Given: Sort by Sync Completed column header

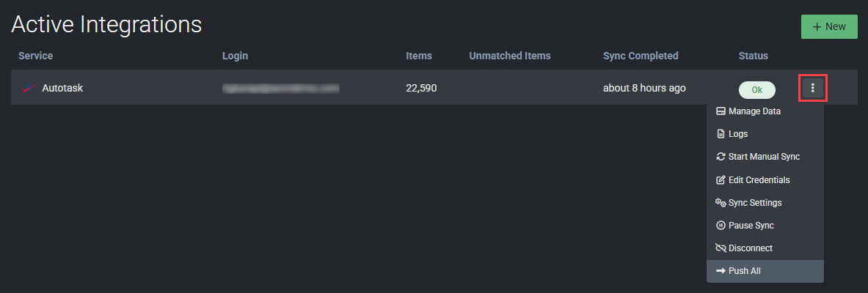Looking at the screenshot, I should coord(641,56).
